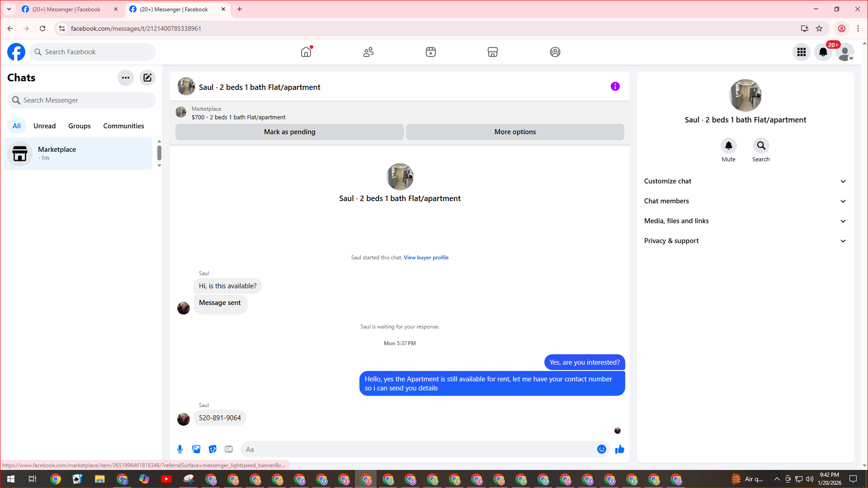Viewport: 868px width, 488px height.
Task: Choose a GIF icon
Action: pos(229,449)
